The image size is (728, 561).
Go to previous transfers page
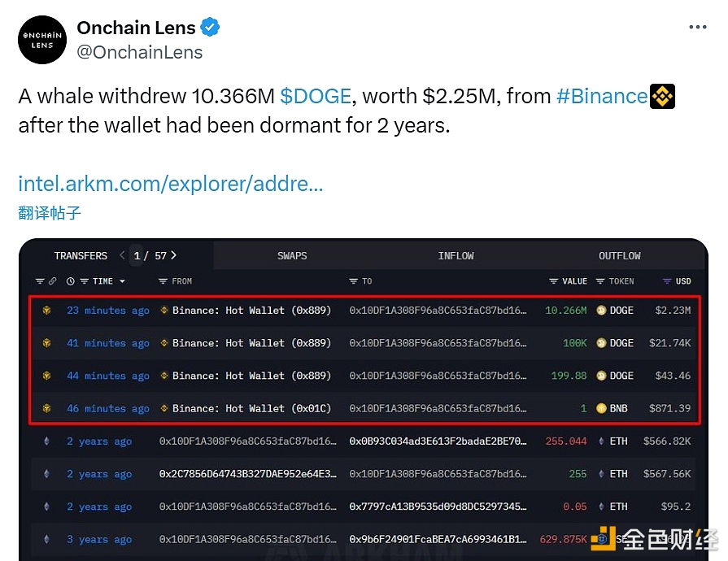click(x=122, y=255)
